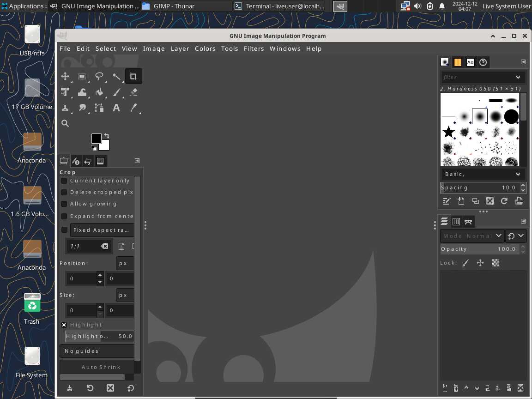Select the Color Picker eyedropper tool

[x=133, y=108]
